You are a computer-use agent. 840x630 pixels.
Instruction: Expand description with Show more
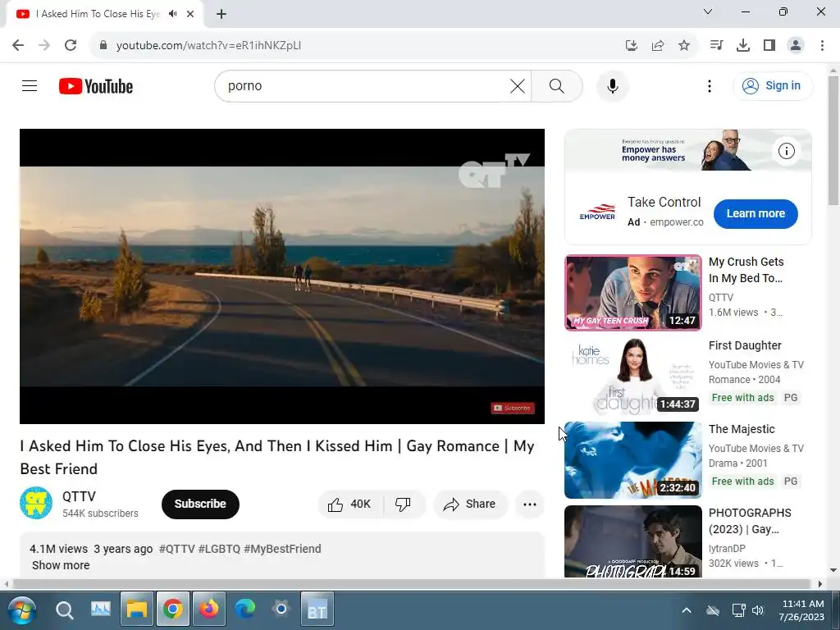[61, 565]
